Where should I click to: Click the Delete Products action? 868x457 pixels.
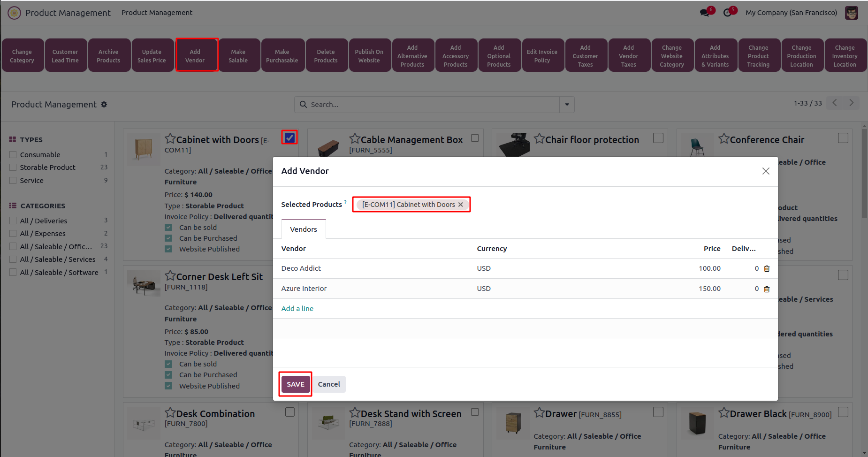[x=326, y=55]
